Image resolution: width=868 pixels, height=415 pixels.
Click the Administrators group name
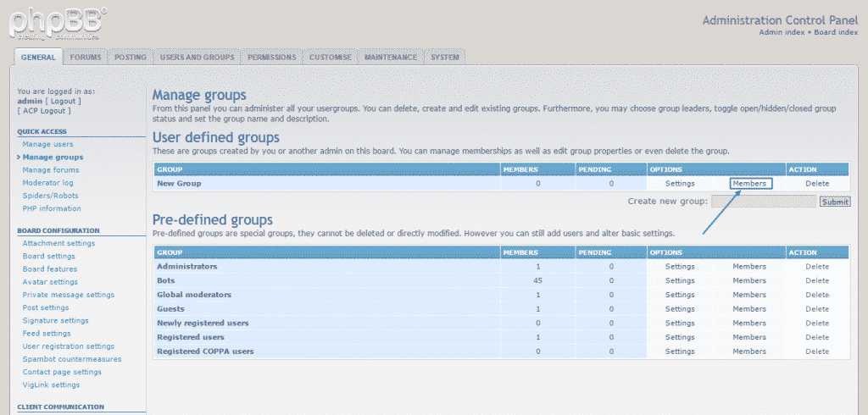[187, 267]
